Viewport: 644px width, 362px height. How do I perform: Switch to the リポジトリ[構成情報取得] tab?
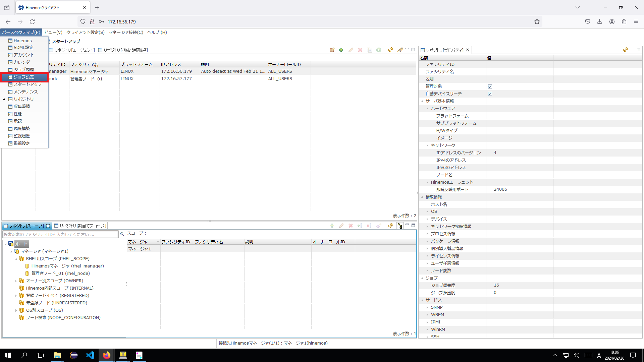pos(123,50)
